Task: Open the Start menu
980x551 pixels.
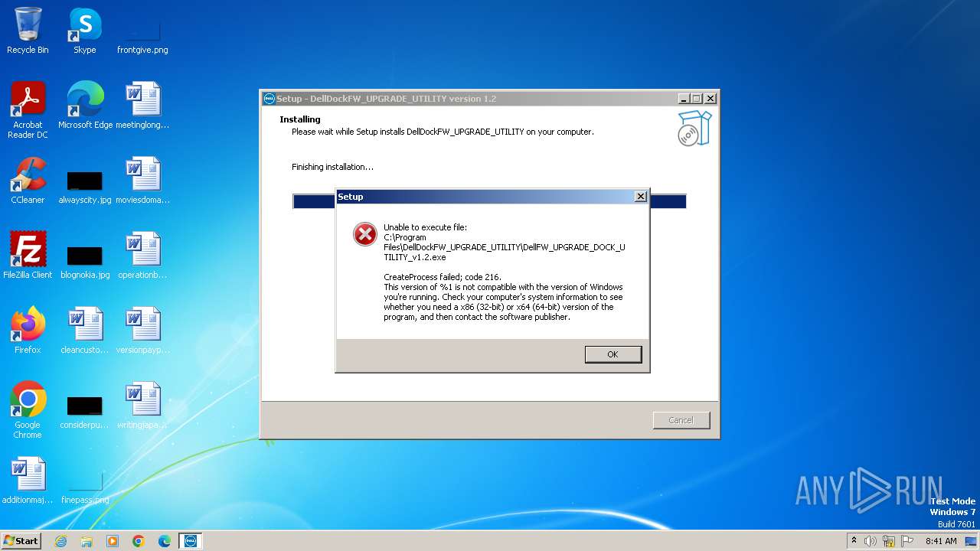Action: pyautogui.click(x=21, y=541)
